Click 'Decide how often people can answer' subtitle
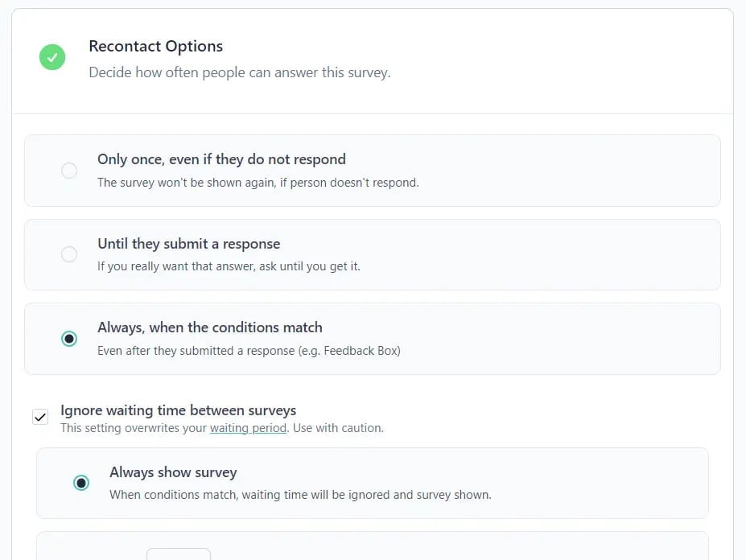746x560 pixels. tap(239, 72)
